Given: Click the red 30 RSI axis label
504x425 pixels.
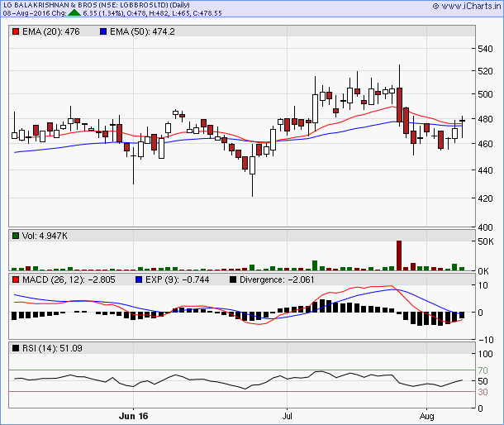Looking at the screenshot, I should (x=483, y=392).
